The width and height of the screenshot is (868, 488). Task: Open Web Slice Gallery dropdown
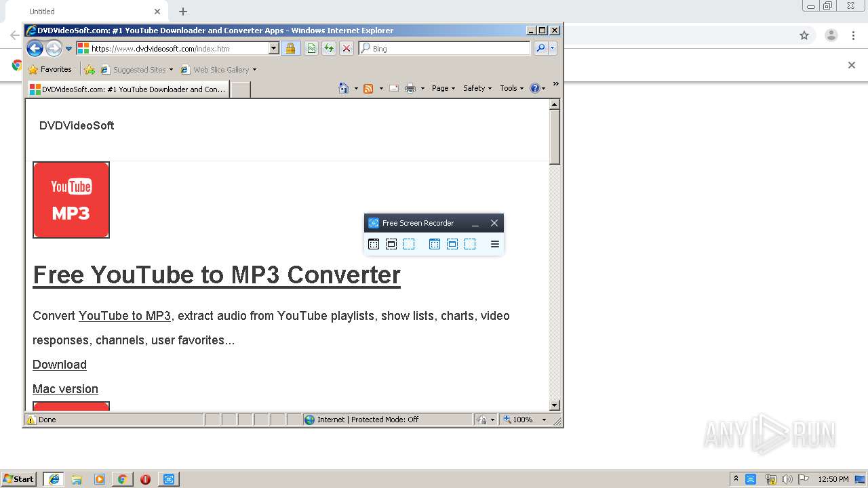coord(218,69)
